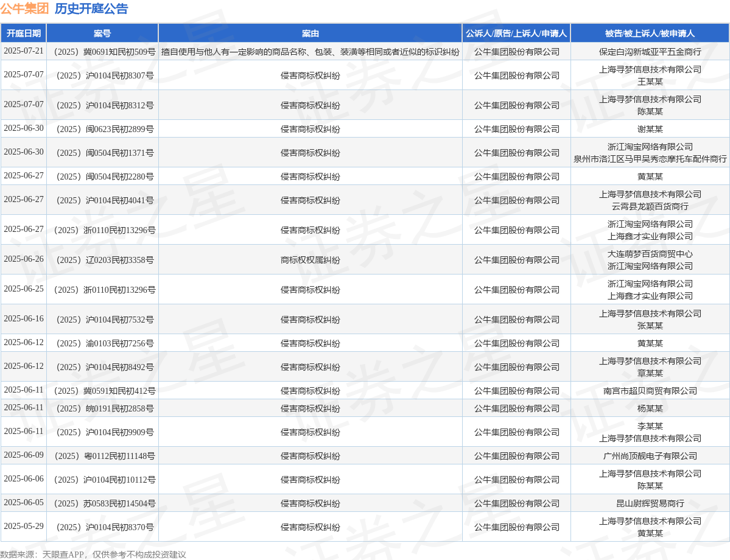Click defendant 保定白沟新城亚平五金商行
Screen dimensions: 730x560
click(650, 52)
